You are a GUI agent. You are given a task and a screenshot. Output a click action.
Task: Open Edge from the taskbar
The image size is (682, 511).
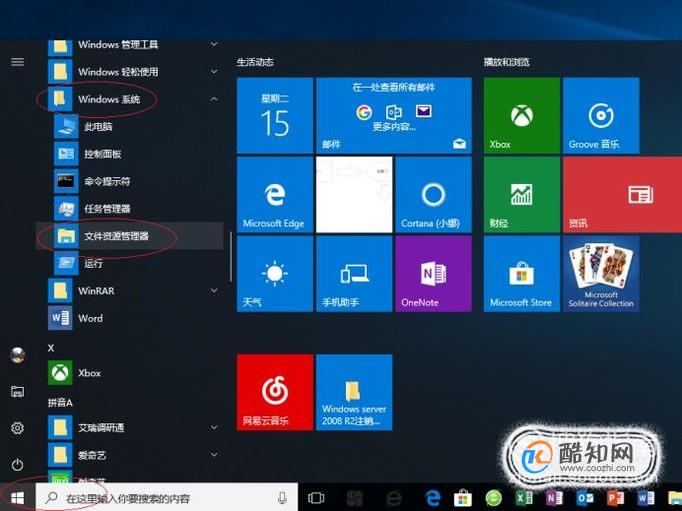click(x=433, y=498)
